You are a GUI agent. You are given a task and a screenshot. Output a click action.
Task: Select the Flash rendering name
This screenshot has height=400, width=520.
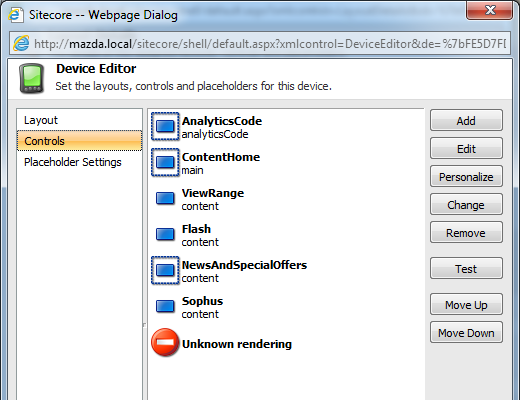196,229
